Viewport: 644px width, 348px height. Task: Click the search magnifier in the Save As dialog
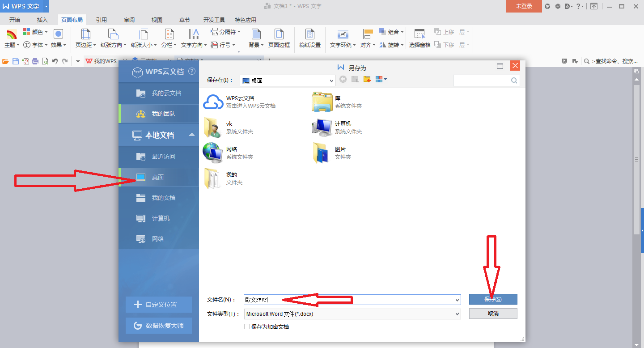tap(514, 81)
